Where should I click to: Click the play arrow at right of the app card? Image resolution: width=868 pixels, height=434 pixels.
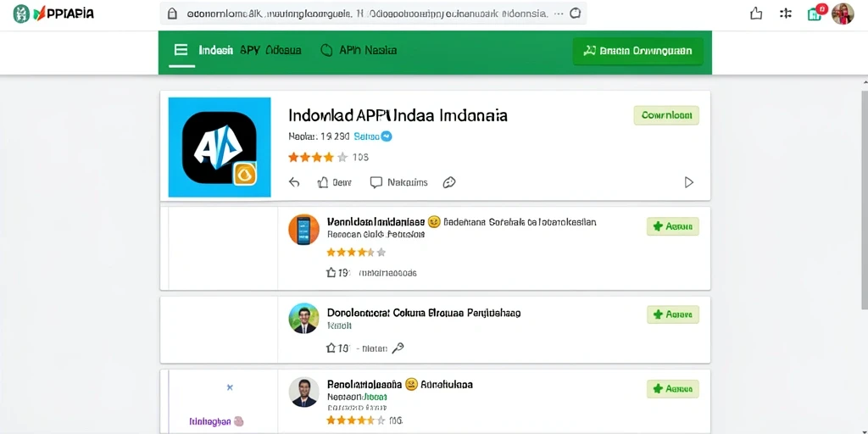(688, 182)
